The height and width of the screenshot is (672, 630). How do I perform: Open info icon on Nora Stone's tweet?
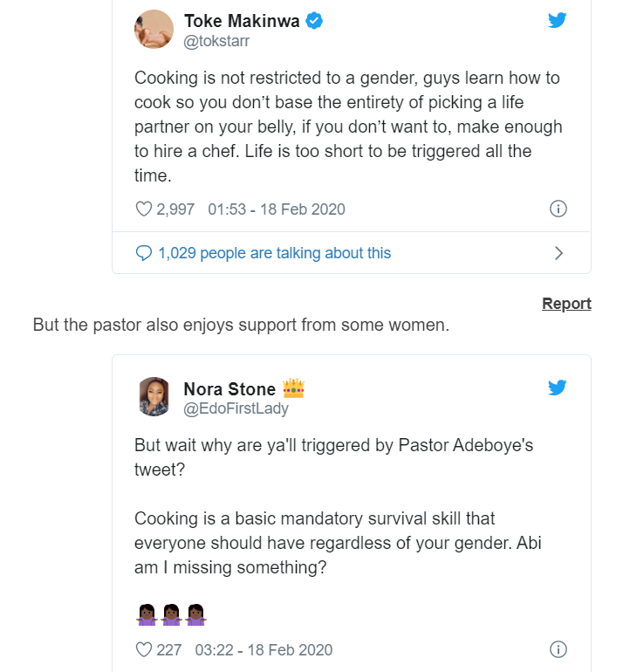pos(558,650)
